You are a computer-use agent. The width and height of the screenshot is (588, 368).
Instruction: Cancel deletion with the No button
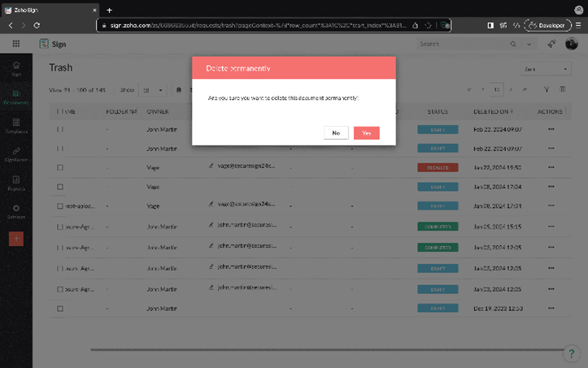coord(335,132)
